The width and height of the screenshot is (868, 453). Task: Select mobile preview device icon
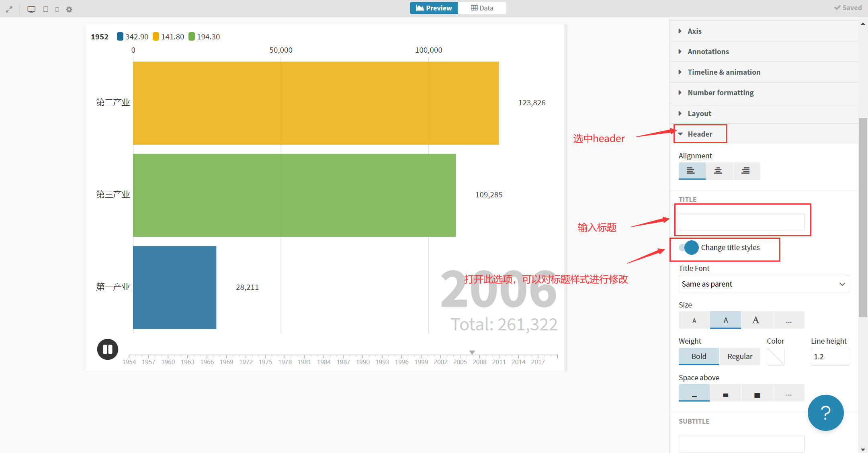(x=57, y=9)
